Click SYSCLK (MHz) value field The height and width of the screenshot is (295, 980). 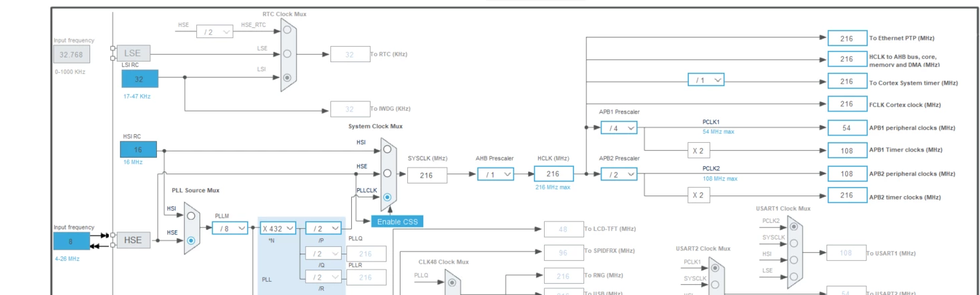tap(427, 175)
